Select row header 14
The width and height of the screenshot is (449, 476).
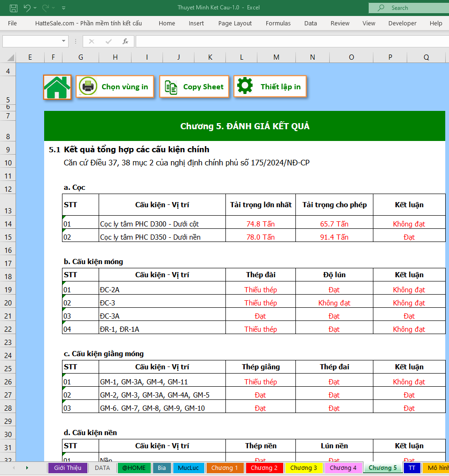(x=8, y=224)
